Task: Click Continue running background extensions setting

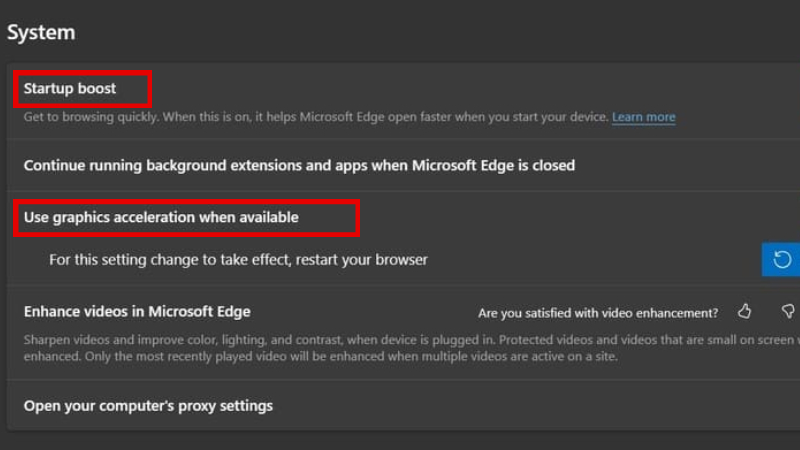Action: (299, 165)
